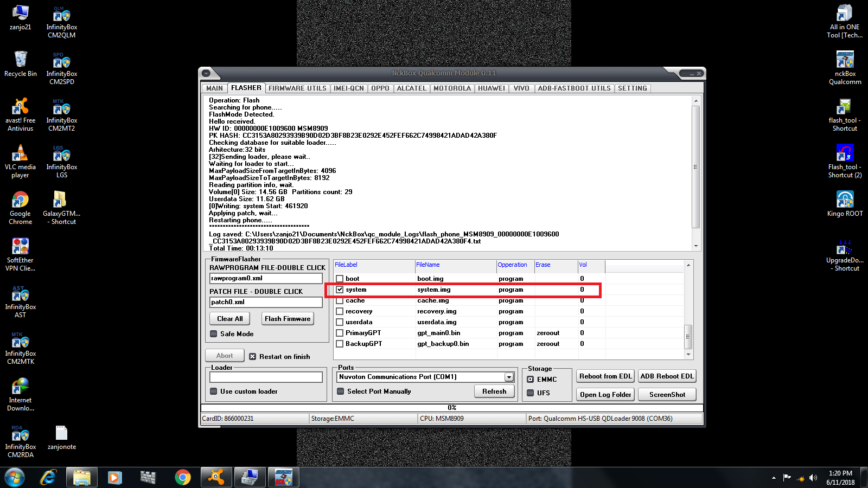Select the Kingo ROOT desktop icon
The width and height of the screenshot is (868, 488).
point(845,204)
